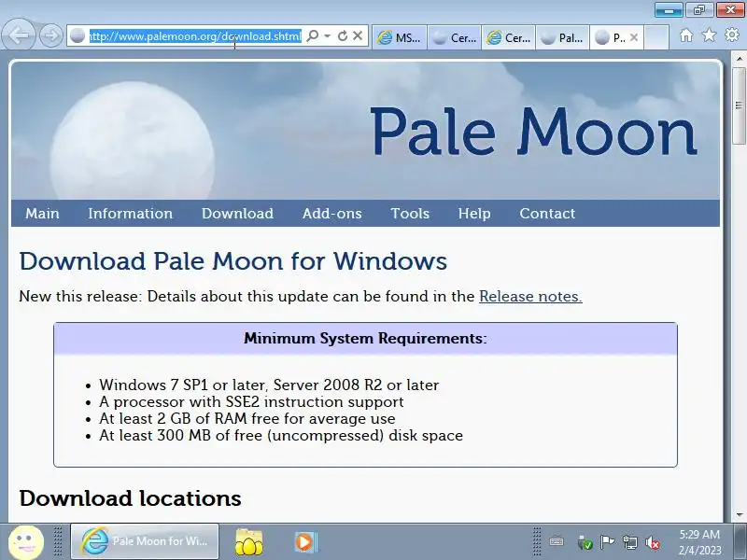This screenshot has width=747, height=560.
Task: Launch the media player taskbar icon
Action: click(305, 542)
